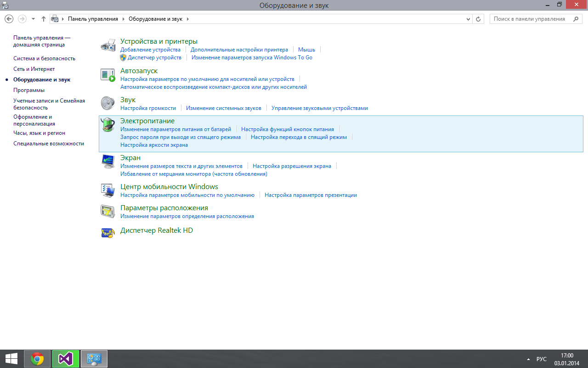
Task: Open the Диспетчер устройств link
Action: (154, 57)
